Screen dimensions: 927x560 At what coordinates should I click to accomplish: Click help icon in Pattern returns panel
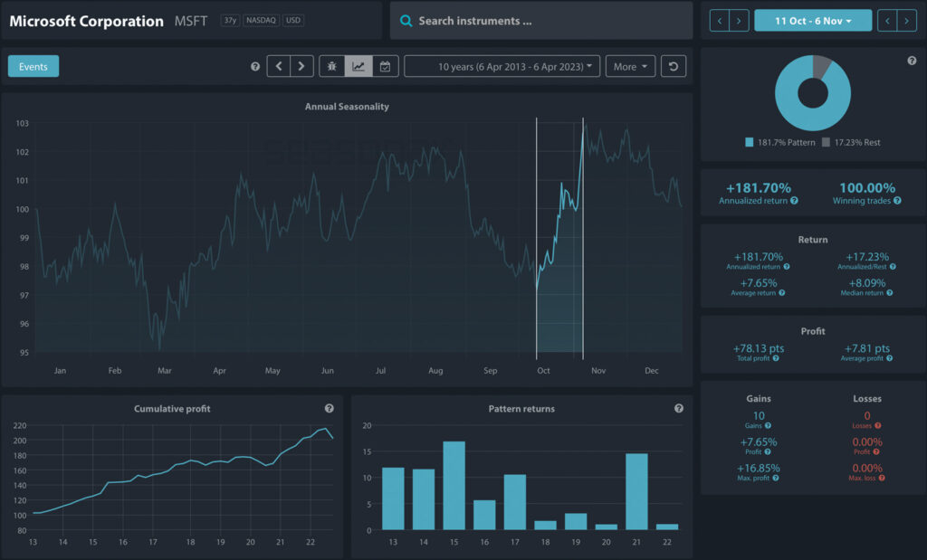pyautogui.click(x=679, y=409)
